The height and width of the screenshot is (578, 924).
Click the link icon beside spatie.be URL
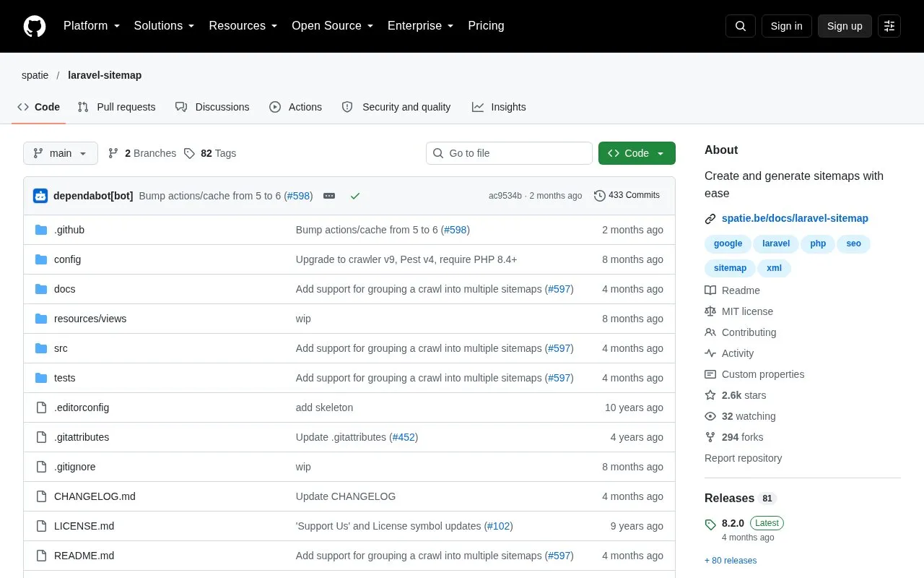(710, 218)
